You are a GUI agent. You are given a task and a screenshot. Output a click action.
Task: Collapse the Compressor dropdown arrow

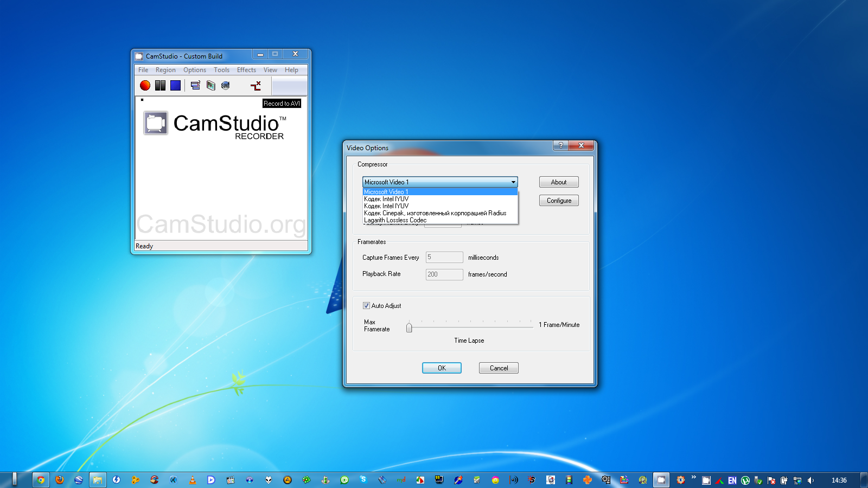pos(513,182)
